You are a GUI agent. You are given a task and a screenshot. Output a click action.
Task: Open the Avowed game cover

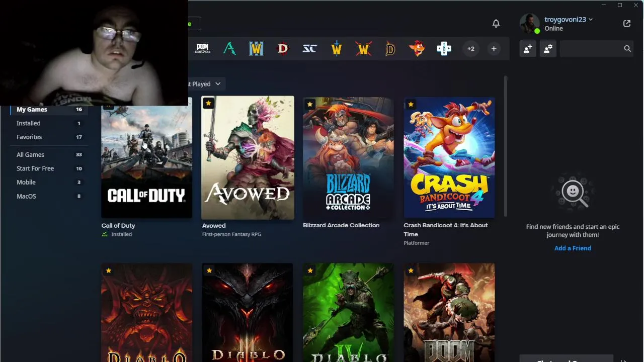point(248,158)
